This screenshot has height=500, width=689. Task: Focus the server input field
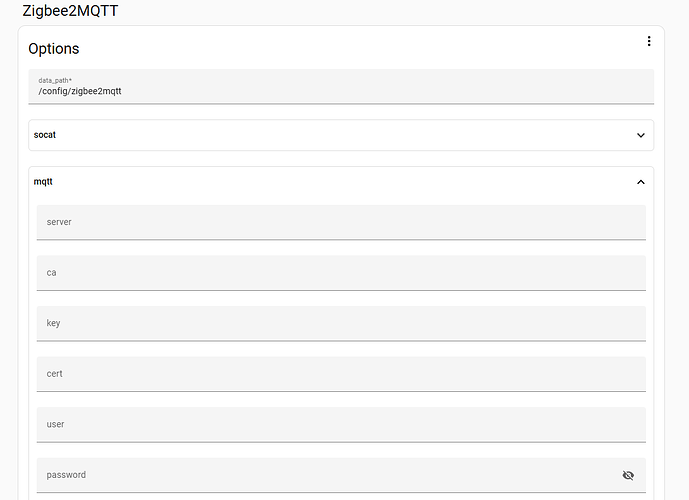tap(340, 222)
